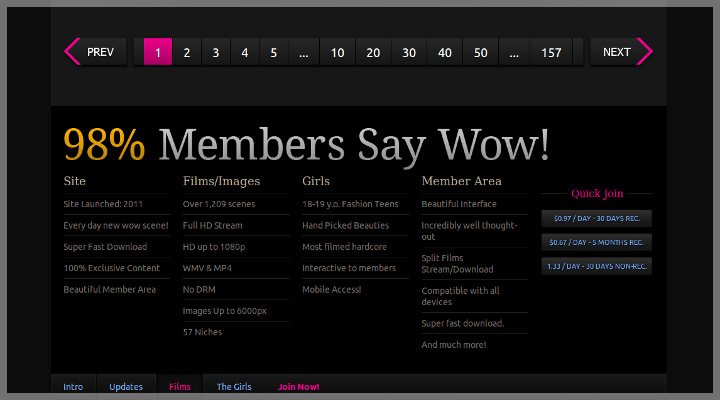The width and height of the screenshot is (720, 400).
Task: Click 'Full HD Stream' text
Action: 213,225
